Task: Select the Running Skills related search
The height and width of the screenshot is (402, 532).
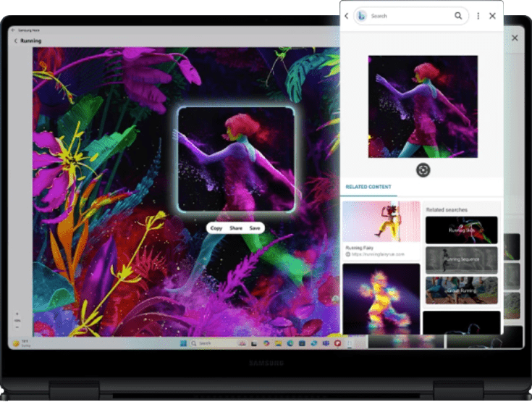Action: click(x=461, y=230)
